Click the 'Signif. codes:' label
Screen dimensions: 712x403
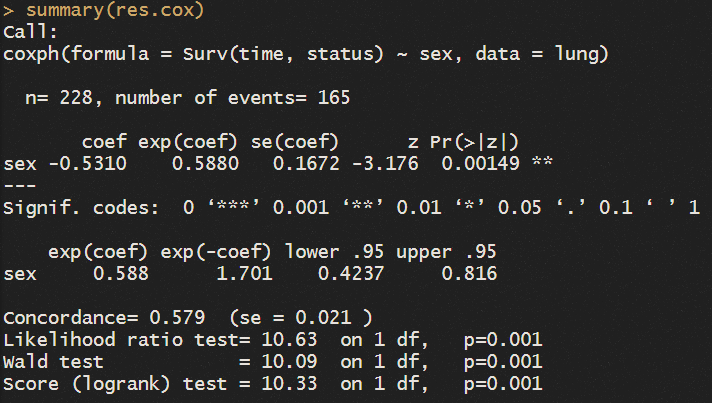pos(81,208)
